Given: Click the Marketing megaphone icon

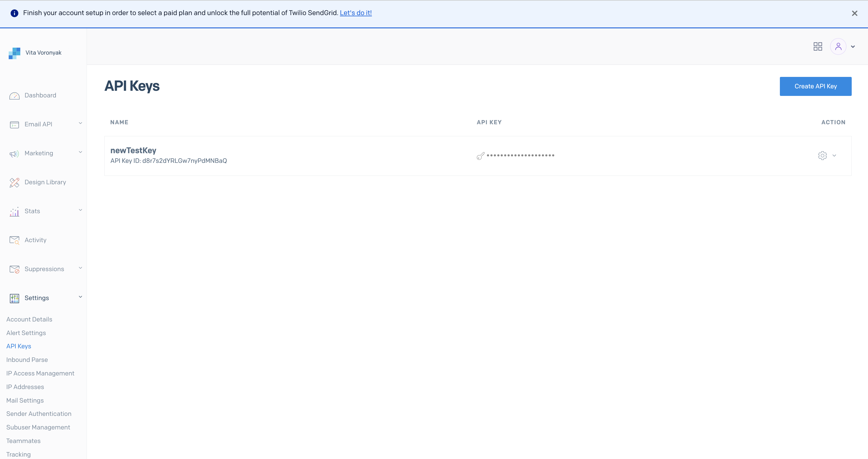Looking at the screenshot, I should pos(14,154).
